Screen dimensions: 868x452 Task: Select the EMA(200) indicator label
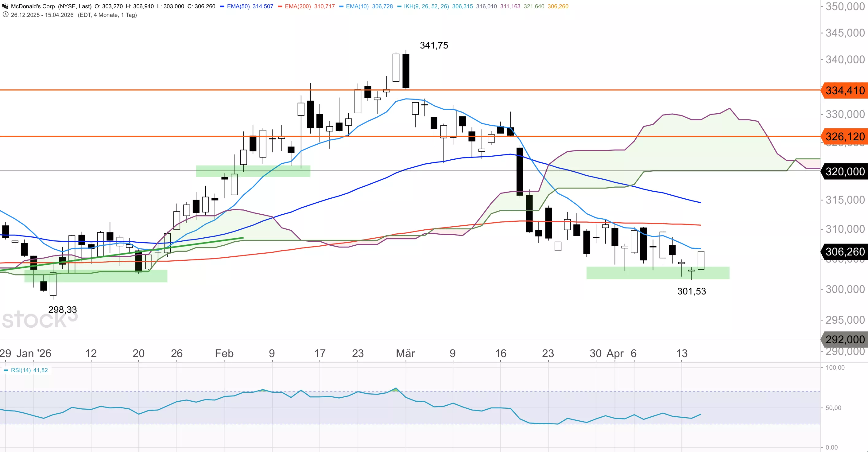tap(297, 6)
